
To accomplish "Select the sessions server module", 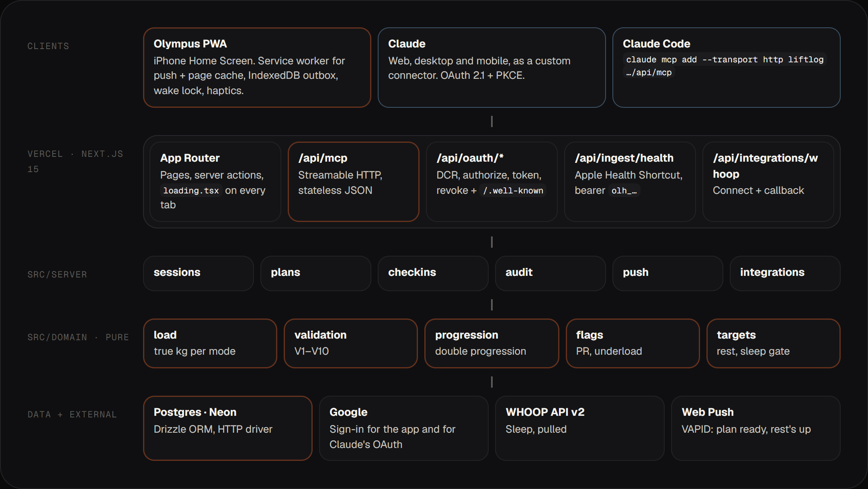I will (x=199, y=273).
